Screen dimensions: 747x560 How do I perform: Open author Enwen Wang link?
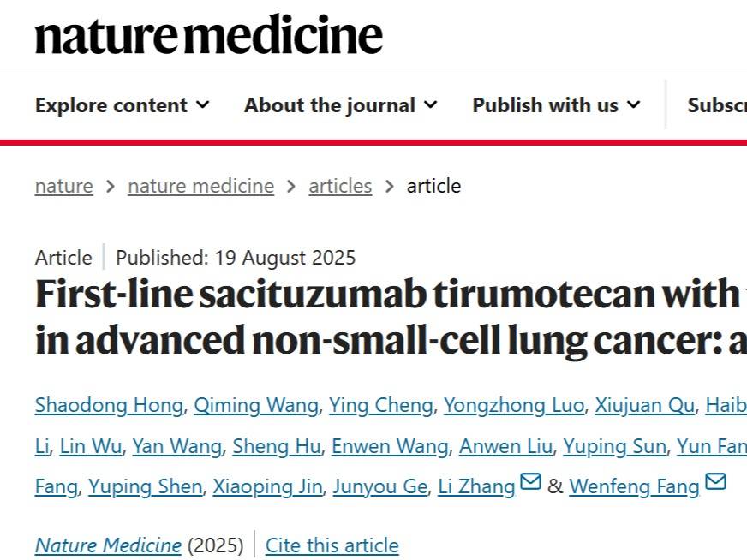(390, 447)
